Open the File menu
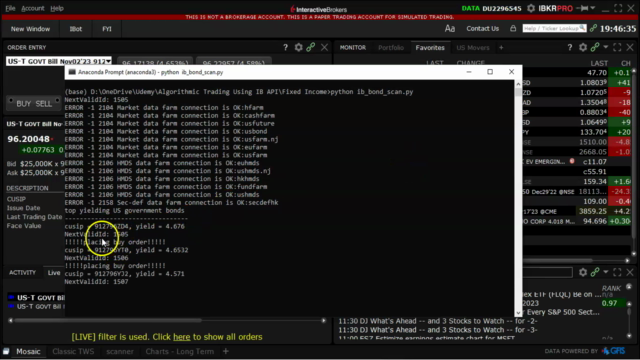Screen dimensions: 640x360 coord(10,8)
